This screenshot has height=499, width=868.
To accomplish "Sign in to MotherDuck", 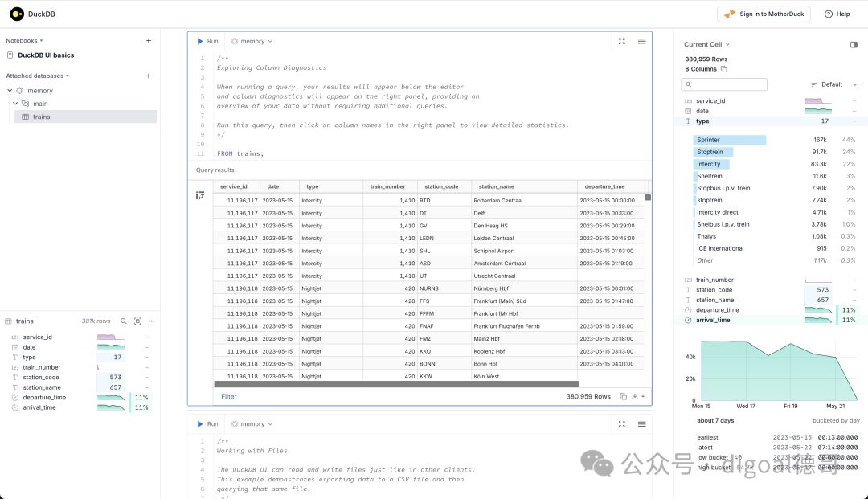I will (764, 14).
